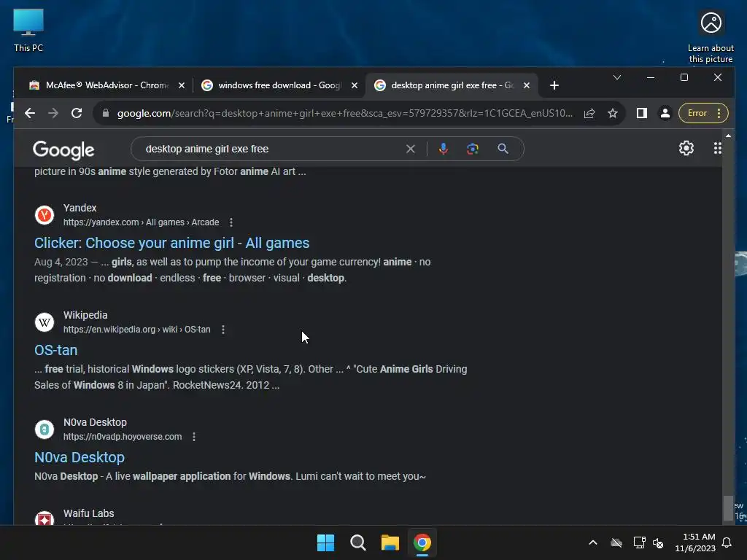Open the clock and date panel
The image size is (747, 560).
(x=695, y=542)
